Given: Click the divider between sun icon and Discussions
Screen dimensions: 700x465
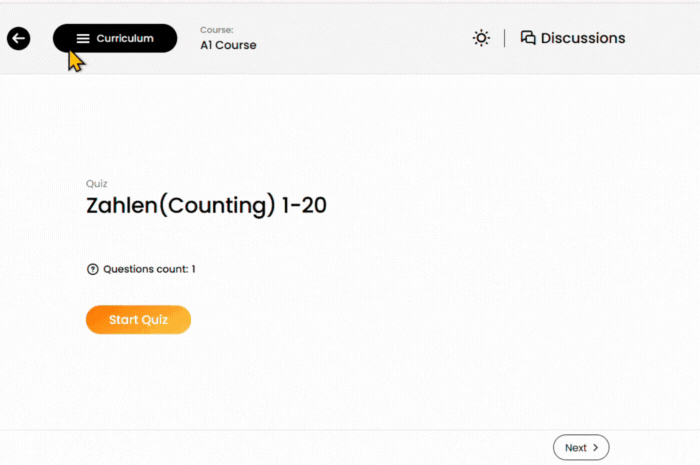Looking at the screenshot, I should tap(504, 38).
